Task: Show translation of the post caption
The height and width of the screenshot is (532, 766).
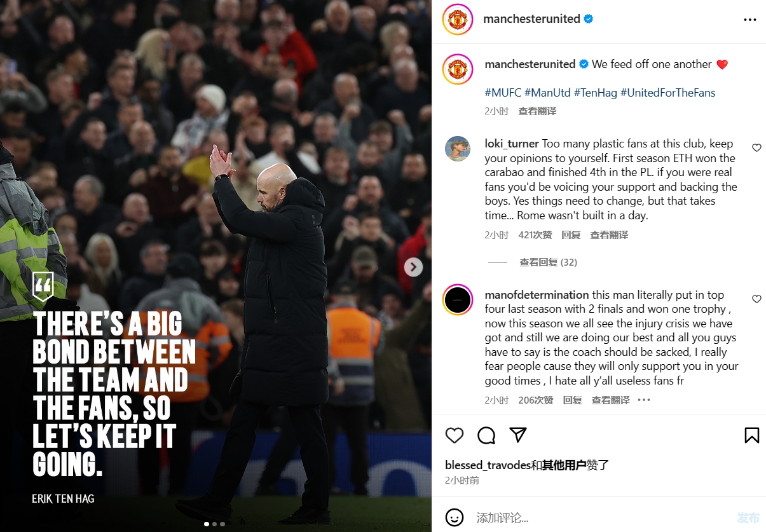Action: (537, 111)
